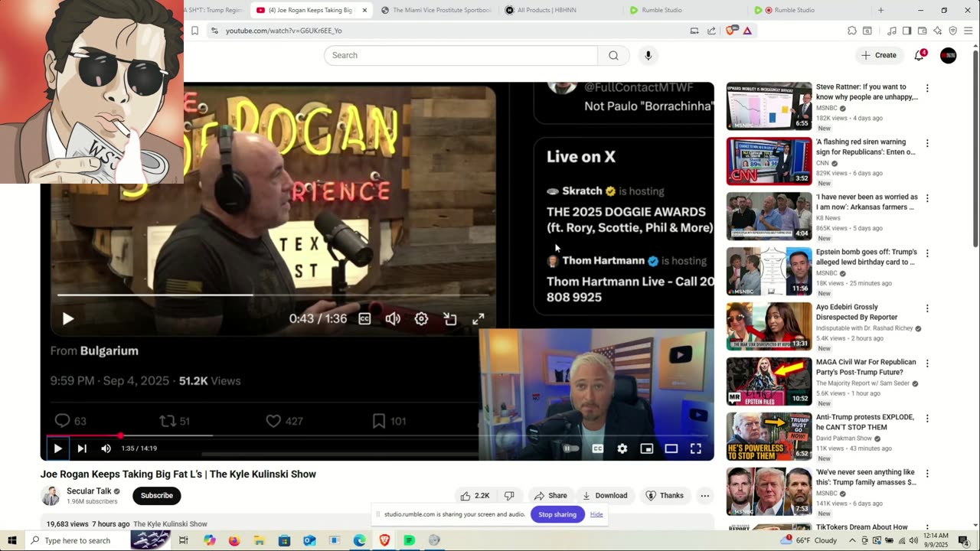The height and width of the screenshot is (551, 980).
Task: Click the Thanks button
Action: coord(665,495)
